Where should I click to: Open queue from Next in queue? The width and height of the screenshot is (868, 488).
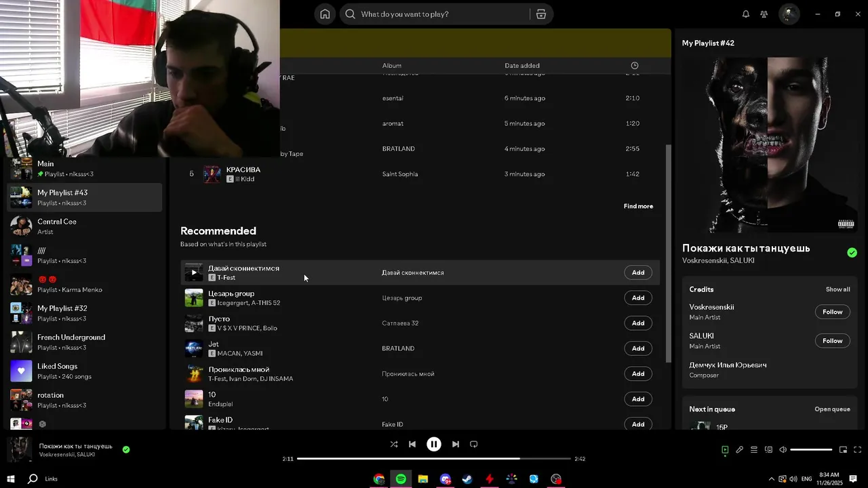click(x=832, y=409)
